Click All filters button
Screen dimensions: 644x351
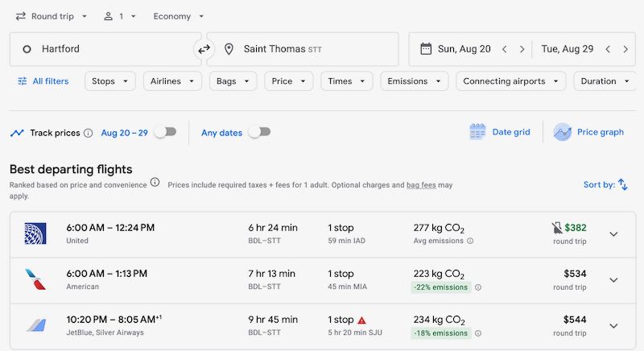(43, 81)
